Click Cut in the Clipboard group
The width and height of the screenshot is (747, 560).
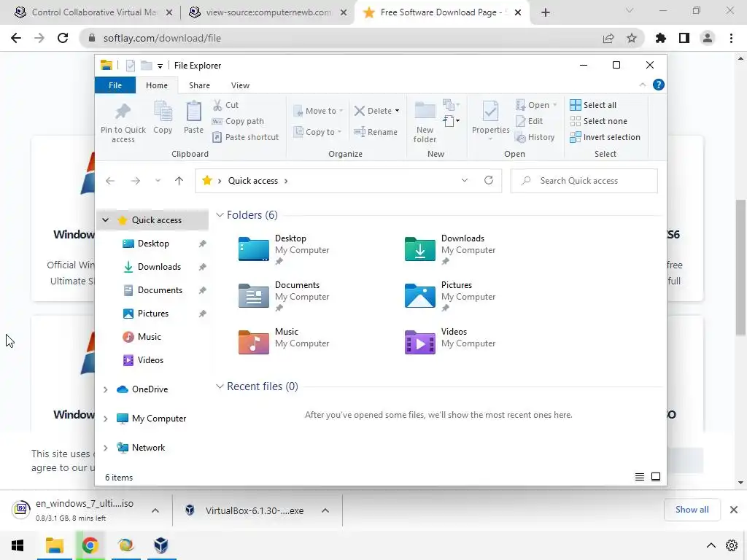[x=226, y=105]
